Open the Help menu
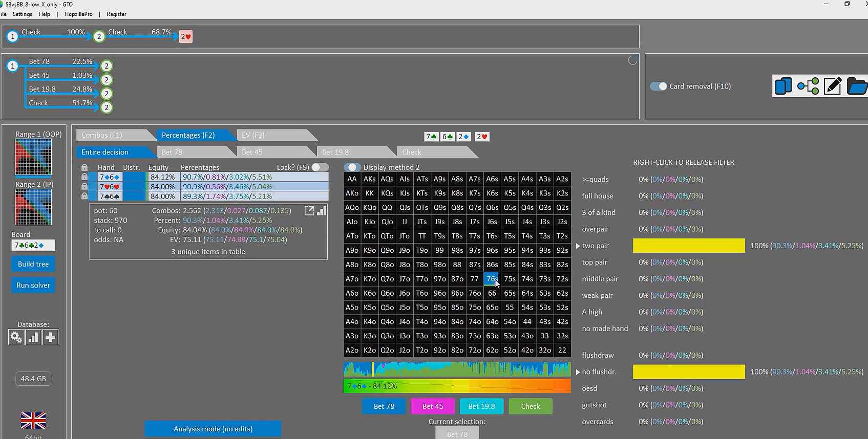This screenshot has width=868, height=439. click(x=45, y=14)
